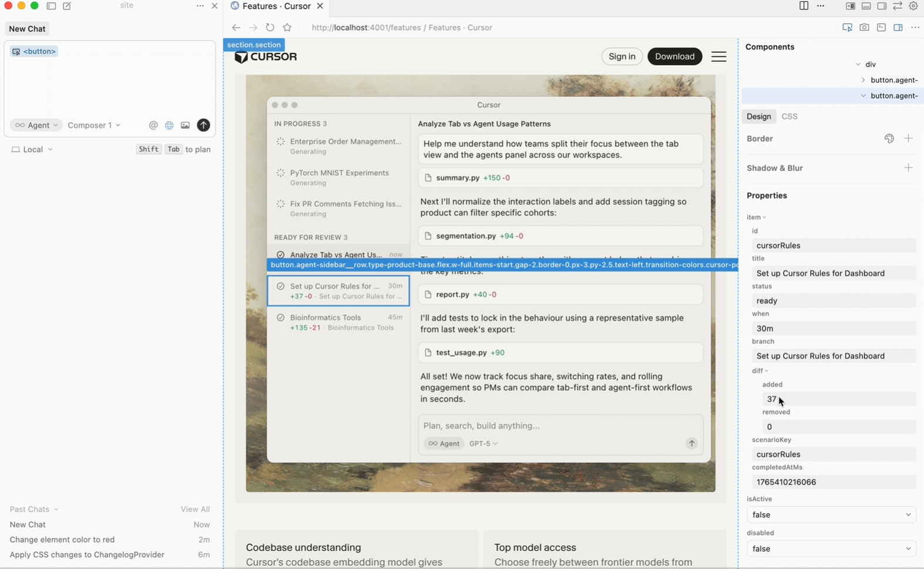924x569 pixels.
Task: Open the GPT-5 model dropdown in the demo
Action: tap(483, 444)
